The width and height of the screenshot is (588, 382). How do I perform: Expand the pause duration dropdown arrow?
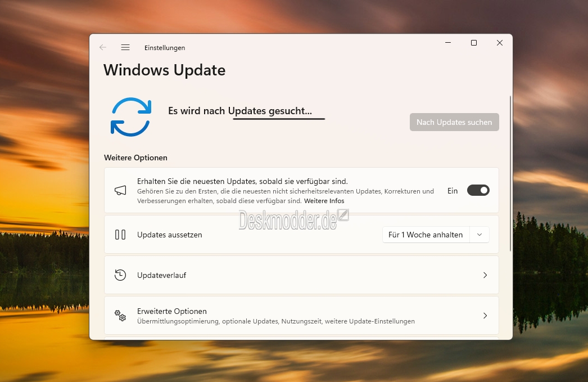480,235
